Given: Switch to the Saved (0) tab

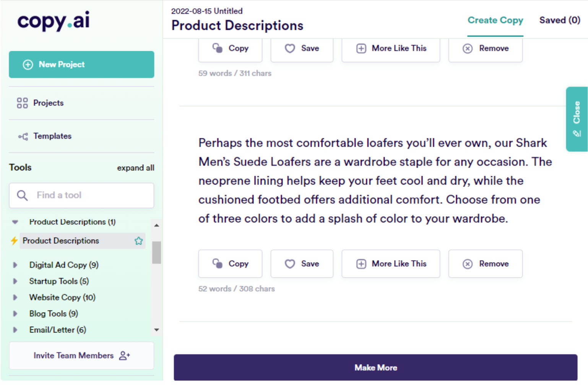Looking at the screenshot, I should tap(559, 20).
